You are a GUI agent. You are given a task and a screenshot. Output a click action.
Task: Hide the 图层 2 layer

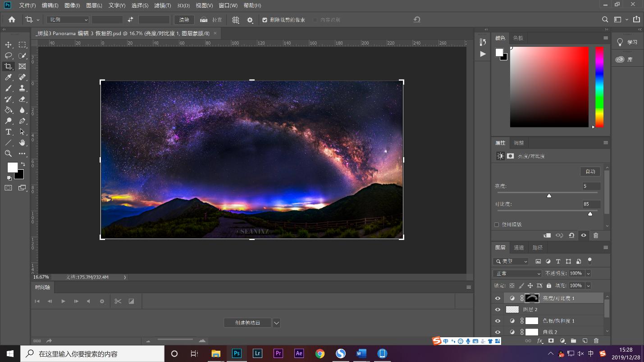point(498,309)
